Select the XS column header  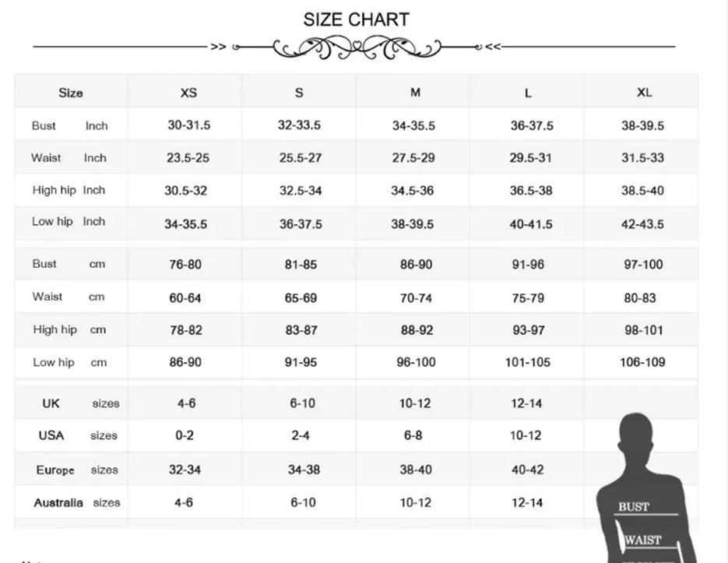[188, 93]
